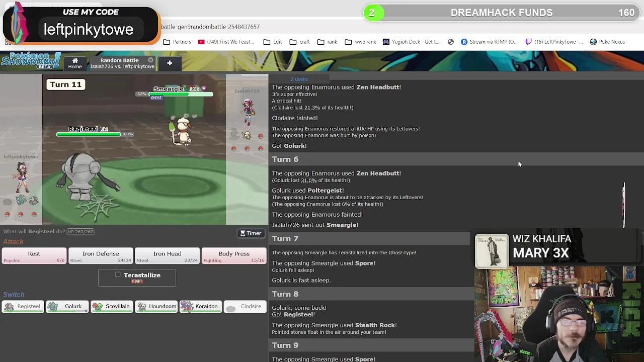Click fainted Clodsire icon under leftpinkytowe avatar
Screen dimensions: 644x362
pyautogui.click(x=8, y=201)
